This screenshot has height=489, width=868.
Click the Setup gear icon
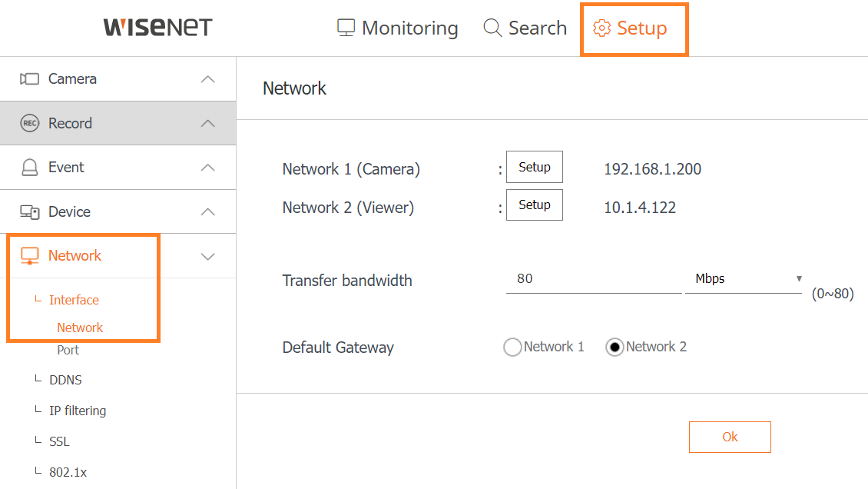(601, 28)
